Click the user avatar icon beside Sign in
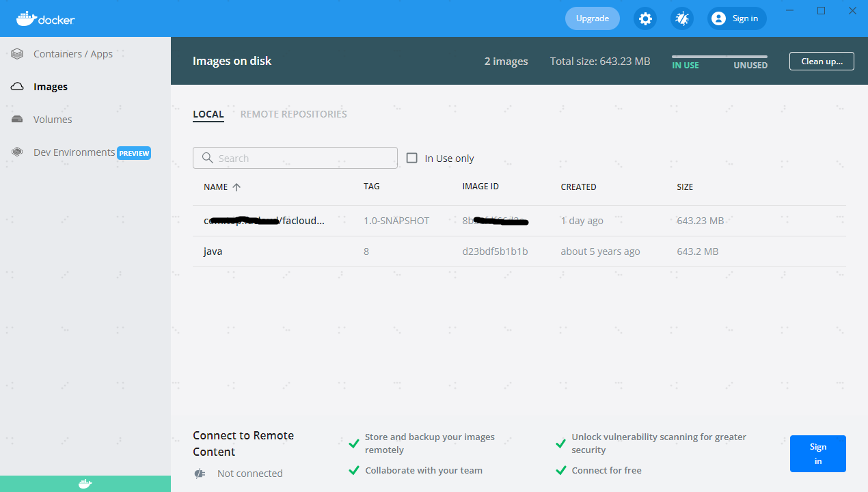Viewport: 868px width, 492px height. (718, 18)
